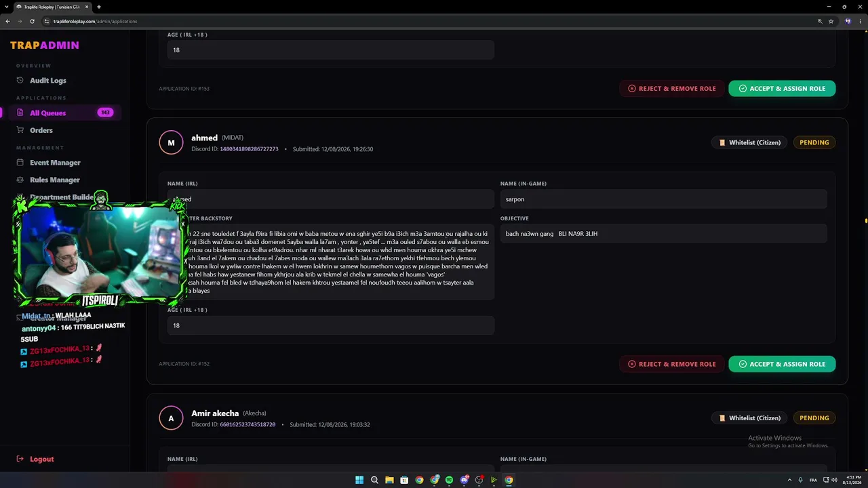The height and width of the screenshot is (488, 868).
Task: Click the Application ID #153 label
Action: click(184, 89)
